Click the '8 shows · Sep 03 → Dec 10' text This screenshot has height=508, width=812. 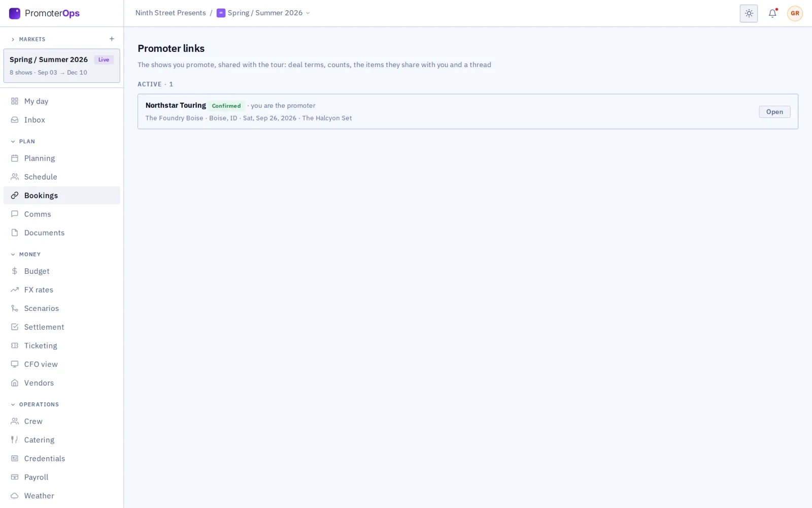click(x=48, y=73)
